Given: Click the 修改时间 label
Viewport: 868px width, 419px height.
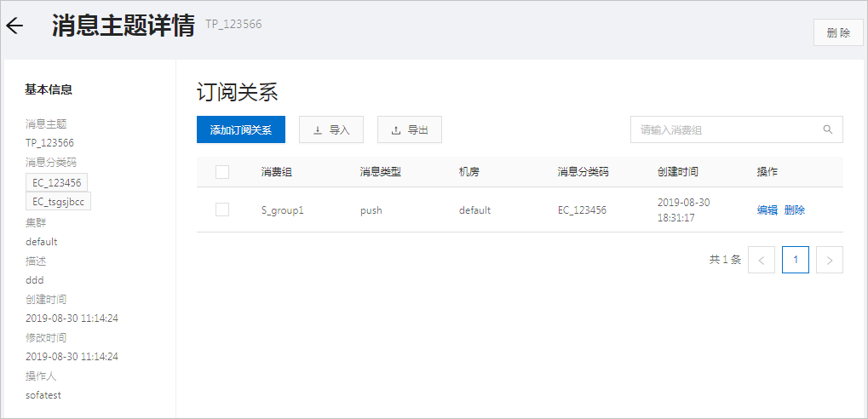Looking at the screenshot, I should [46, 337].
